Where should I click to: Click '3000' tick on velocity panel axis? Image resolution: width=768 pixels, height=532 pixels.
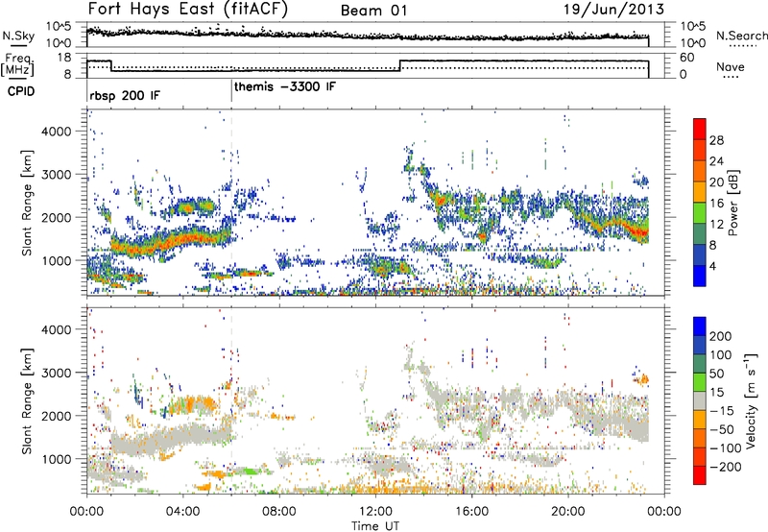pyautogui.click(x=57, y=373)
